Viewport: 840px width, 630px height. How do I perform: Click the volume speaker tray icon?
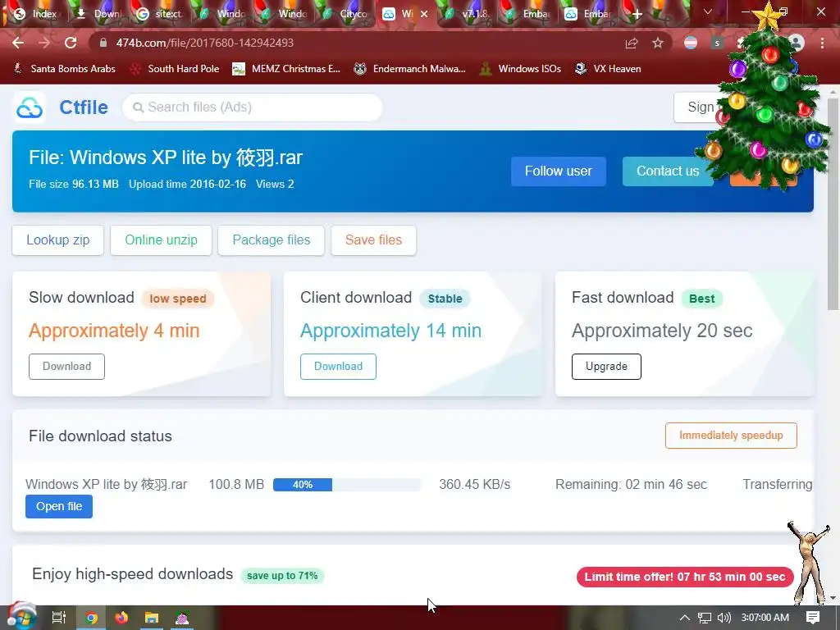point(724,618)
